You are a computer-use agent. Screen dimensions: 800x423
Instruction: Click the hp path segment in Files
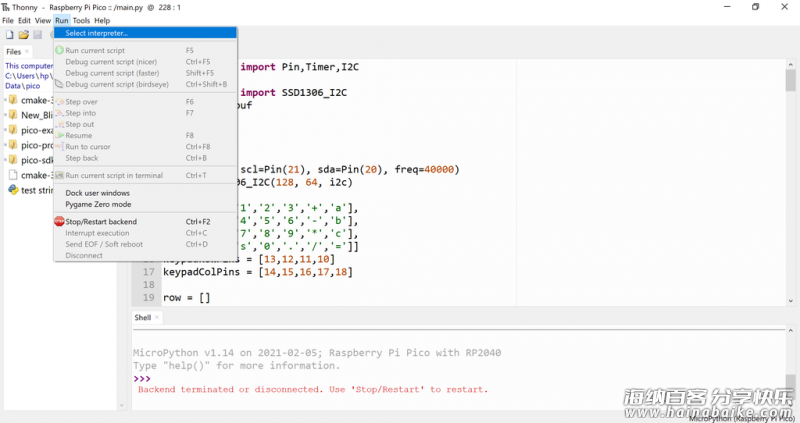44,76
